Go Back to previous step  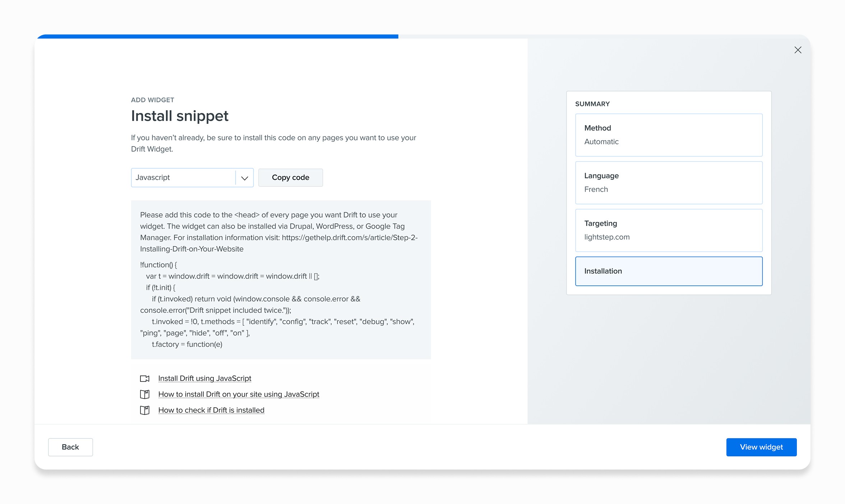click(x=70, y=447)
